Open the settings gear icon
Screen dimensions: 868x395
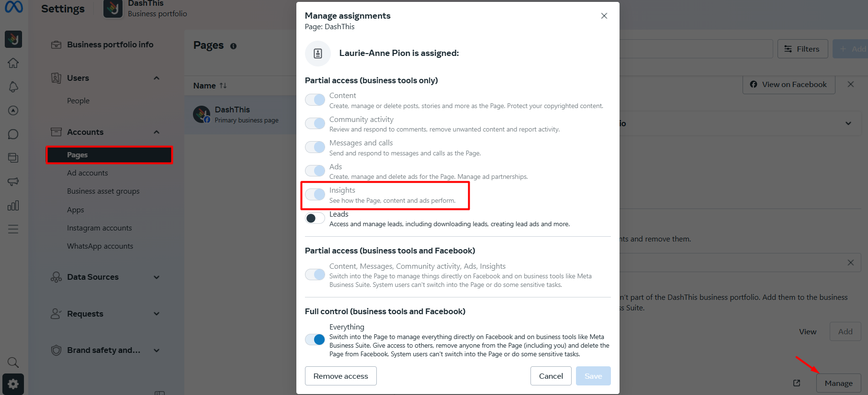pos(13,384)
